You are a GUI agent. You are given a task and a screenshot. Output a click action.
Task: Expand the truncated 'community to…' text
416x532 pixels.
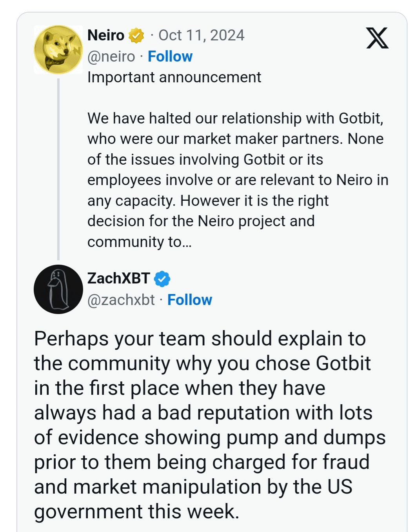[x=139, y=242]
